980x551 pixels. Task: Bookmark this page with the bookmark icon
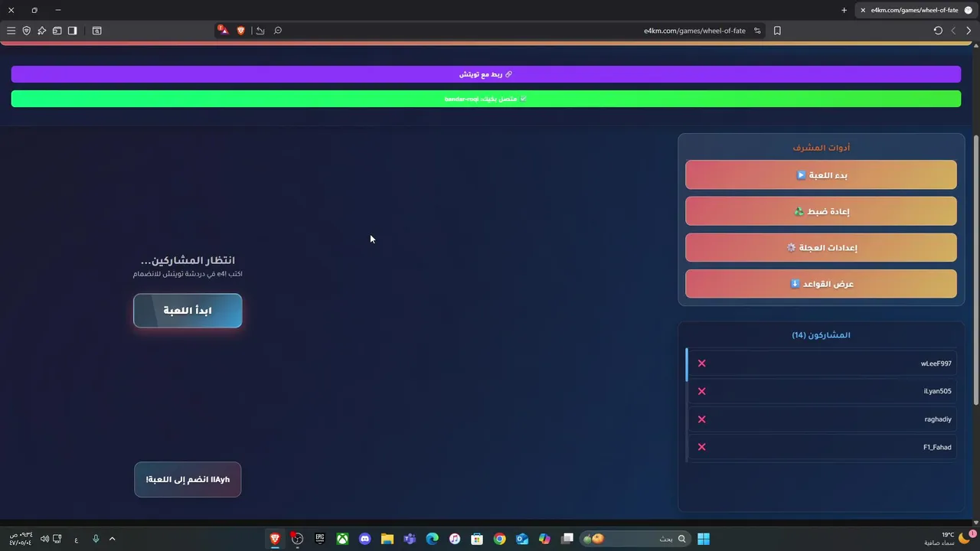pyautogui.click(x=777, y=31)
